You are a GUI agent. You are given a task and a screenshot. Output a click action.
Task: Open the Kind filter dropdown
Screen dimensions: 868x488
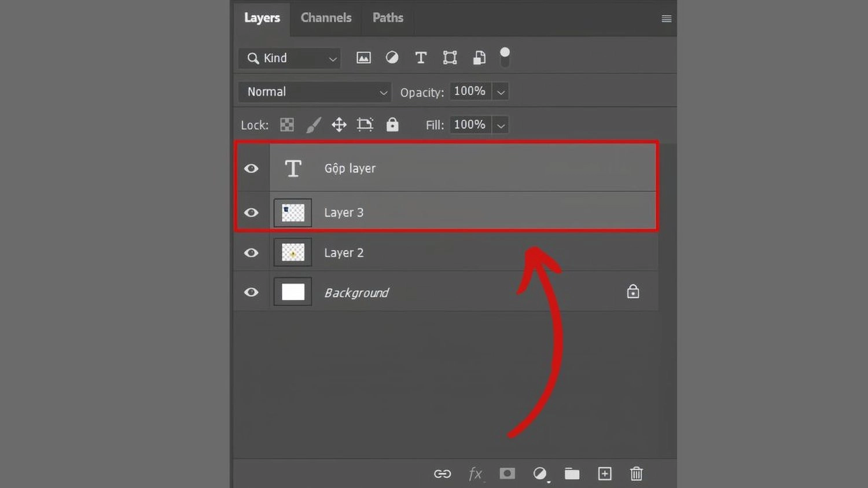coord(289,58)
